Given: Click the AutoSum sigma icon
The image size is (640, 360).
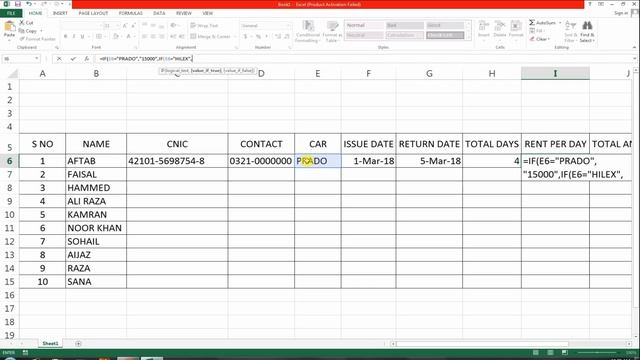Looking at the screenshot, I should (x=532, y=22).
